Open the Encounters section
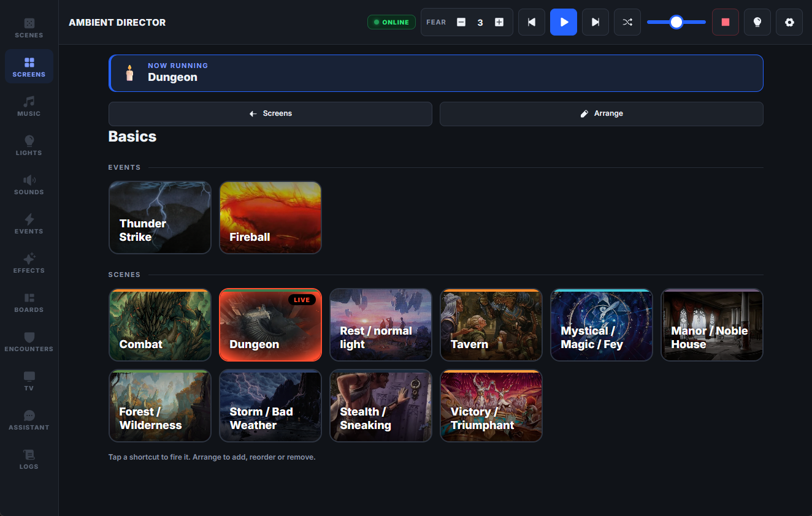812x516 pixels. point(29,341)
